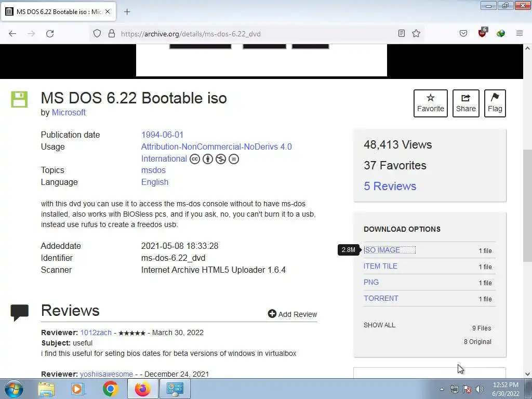Open Firefox hamburger menu
The width and height of the screenshot is (532, 399).
tap(520, 33)
